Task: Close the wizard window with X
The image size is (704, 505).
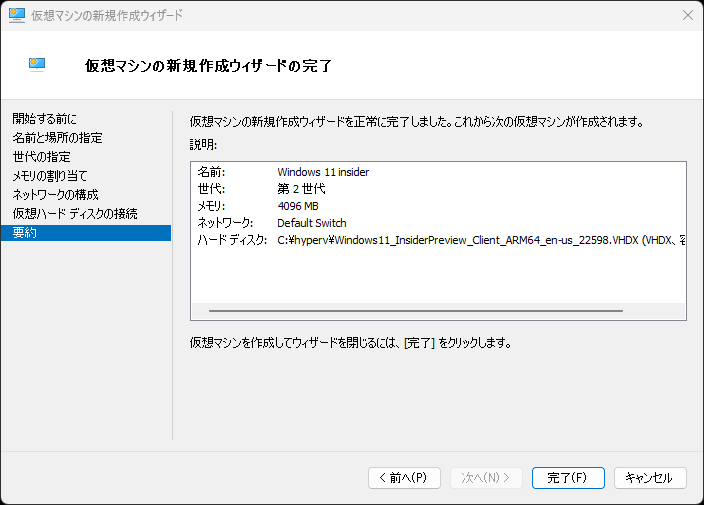Action: click(x=687, y=15)
